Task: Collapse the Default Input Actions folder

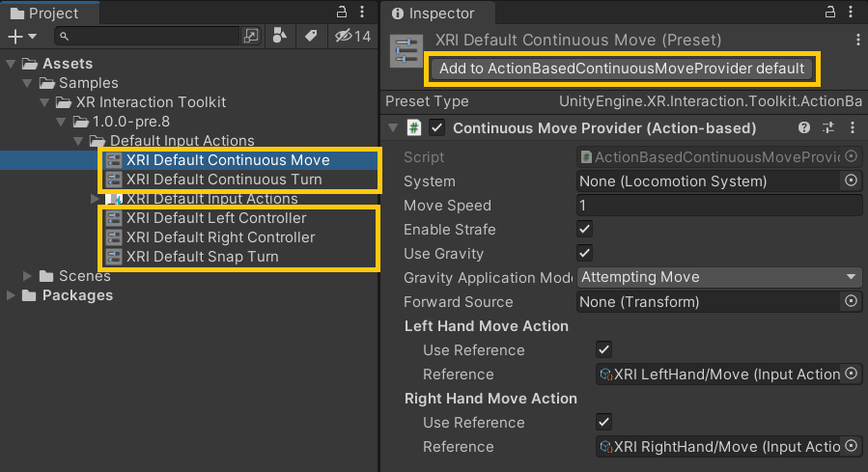Action: point(78,141)
